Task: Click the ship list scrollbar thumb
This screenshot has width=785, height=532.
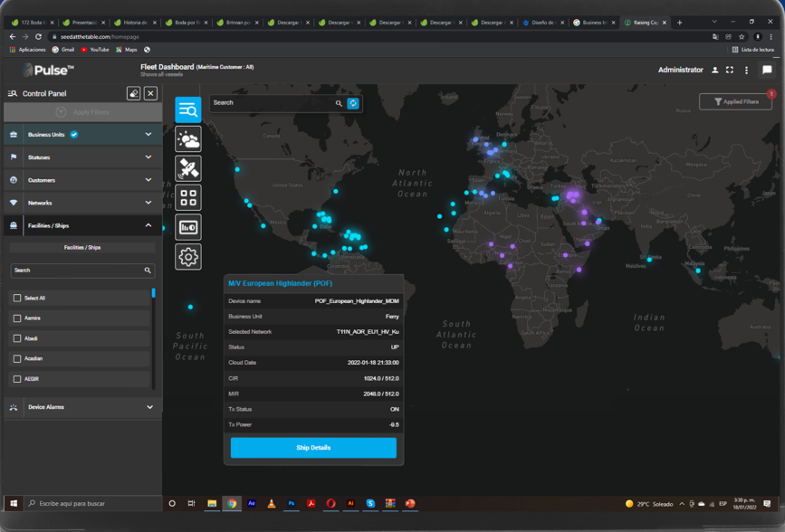Action: (153, 293)
